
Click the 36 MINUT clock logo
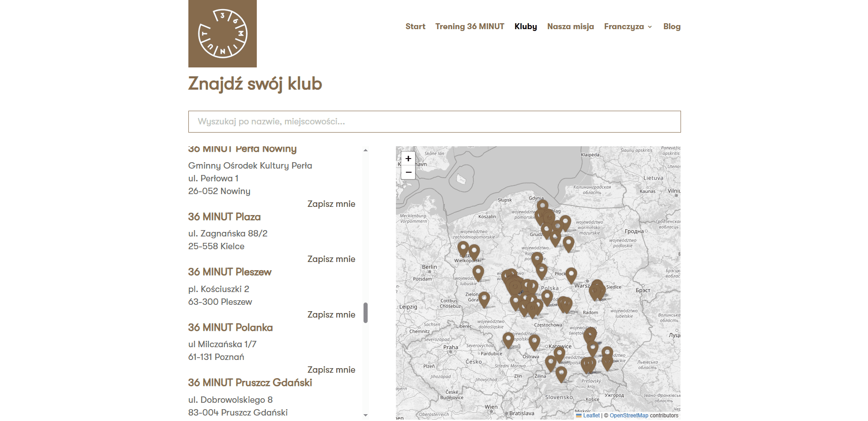tap(222, 34)
